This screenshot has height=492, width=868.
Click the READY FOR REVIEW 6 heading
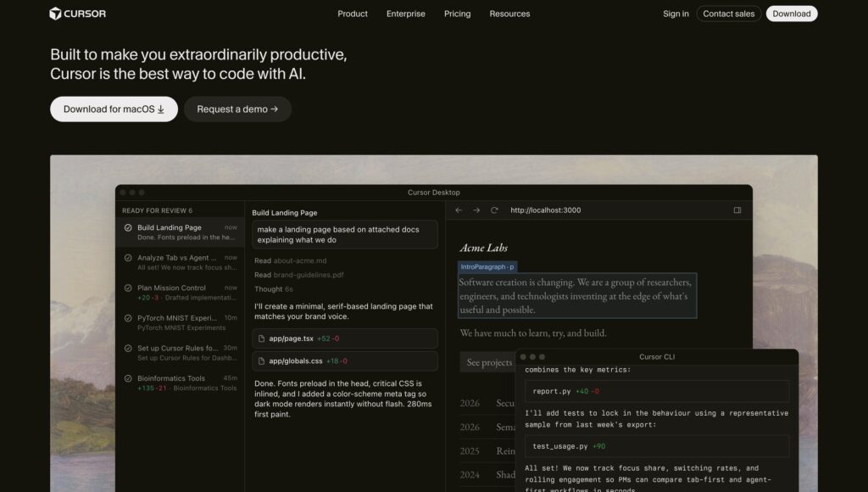point(157,210)
